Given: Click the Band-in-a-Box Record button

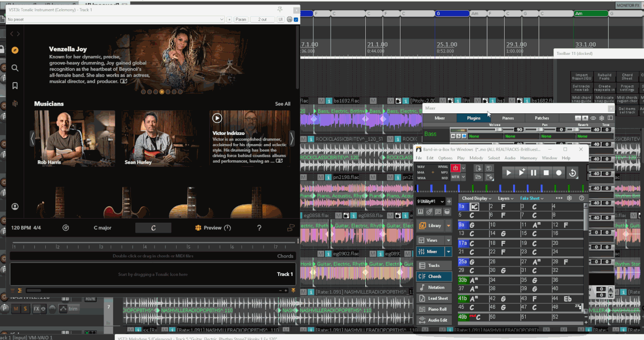Looking at the screenshot, I should coord(558,172).
